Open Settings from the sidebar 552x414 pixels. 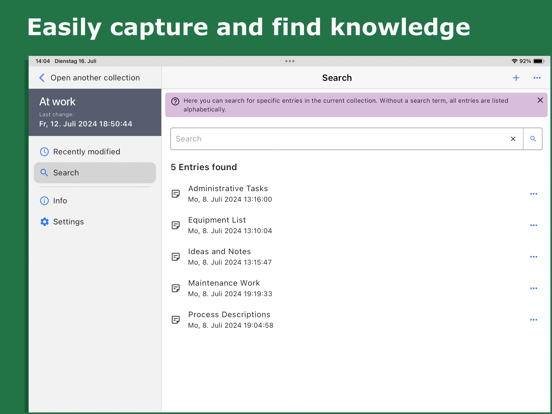coord(95,222)
